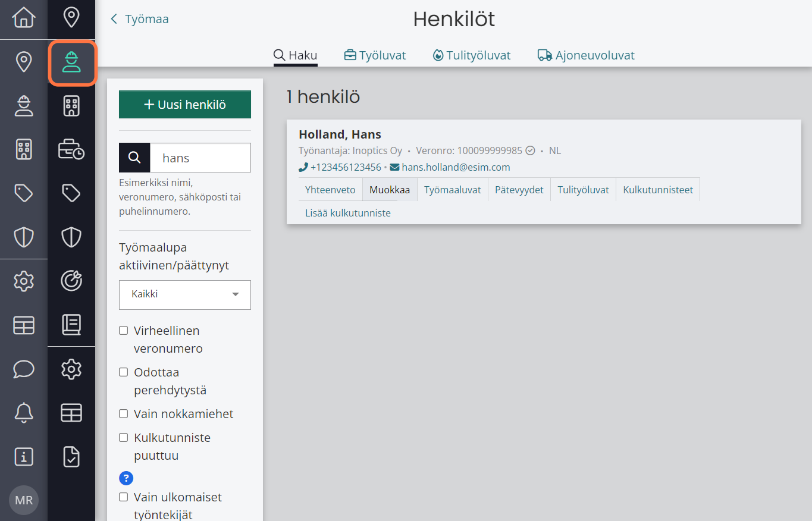Check Vain ulkomaiset työntekijät checkbox
Viewport: 812px width, 521px height.
pyautogui.click(x=123, y=497)
